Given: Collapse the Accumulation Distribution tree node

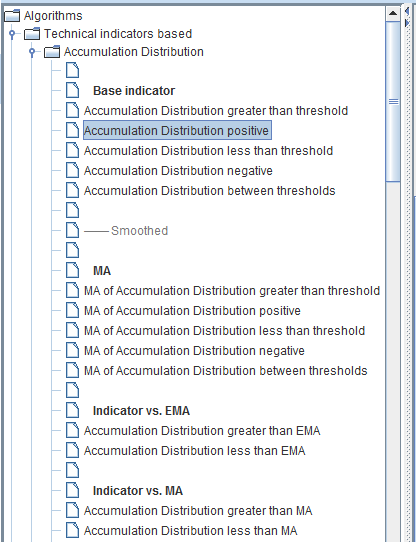Looking at the screenshot, I should pyautogui.click(x=32, y=52).
